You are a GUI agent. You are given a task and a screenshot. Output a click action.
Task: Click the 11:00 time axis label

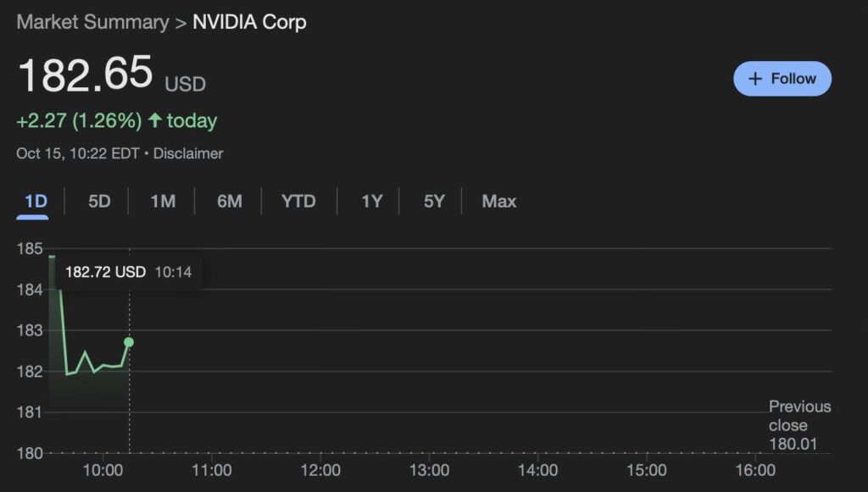tap(211, 470)
